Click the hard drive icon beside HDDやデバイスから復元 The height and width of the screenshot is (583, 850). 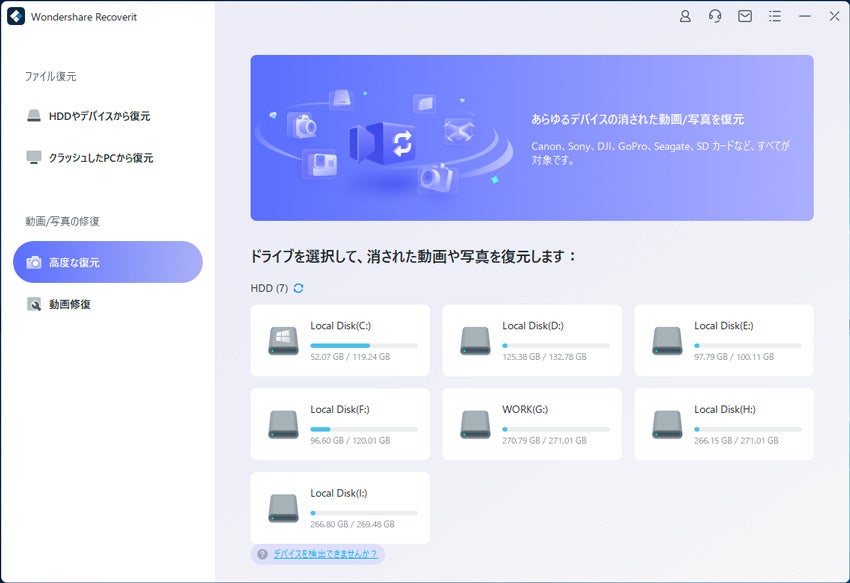coord(34,116)
